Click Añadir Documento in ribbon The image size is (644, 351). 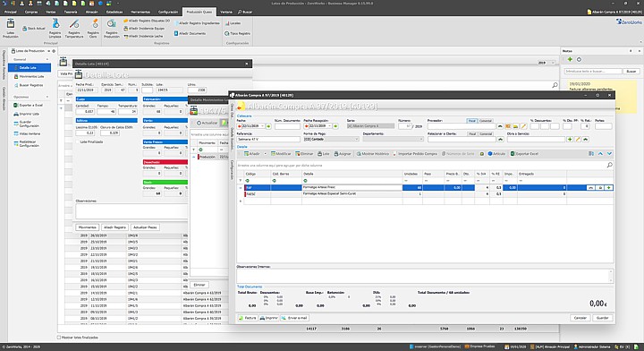(190, 33)
